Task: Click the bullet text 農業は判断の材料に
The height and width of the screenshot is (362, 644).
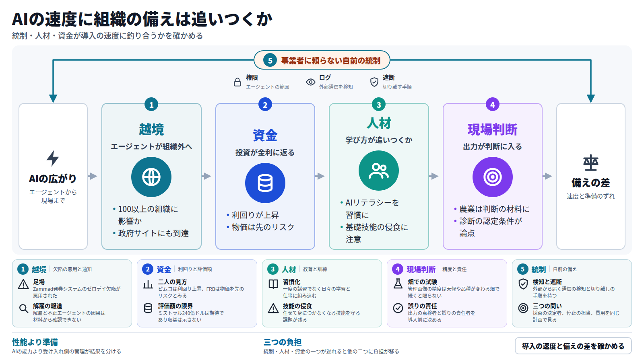Action: pyautogui.click(x=494, y=209)
